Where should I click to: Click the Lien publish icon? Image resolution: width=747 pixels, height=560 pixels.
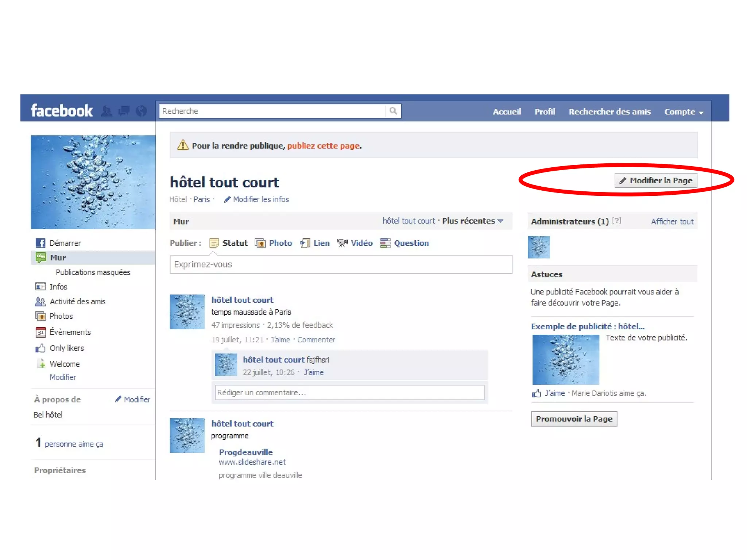click(x=305, y=243)
